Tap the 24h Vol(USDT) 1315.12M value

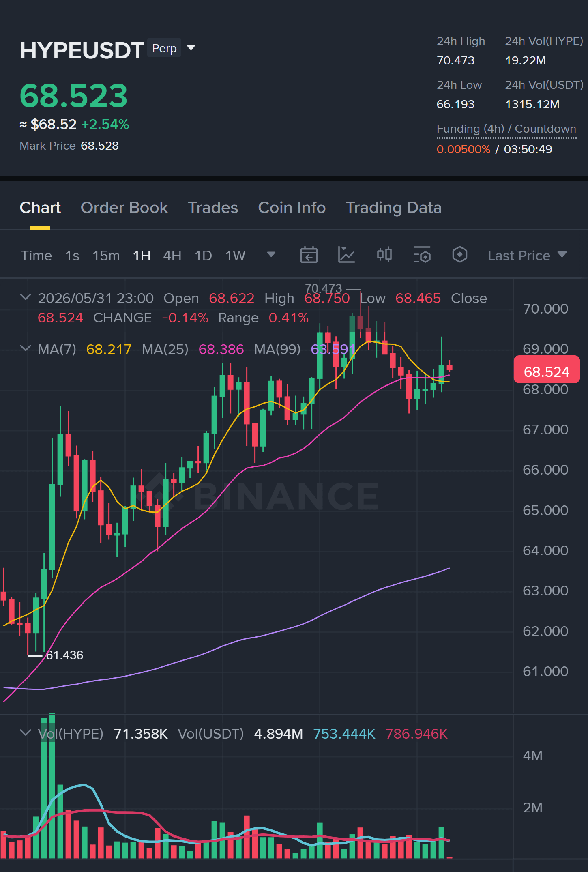point(532,104)
